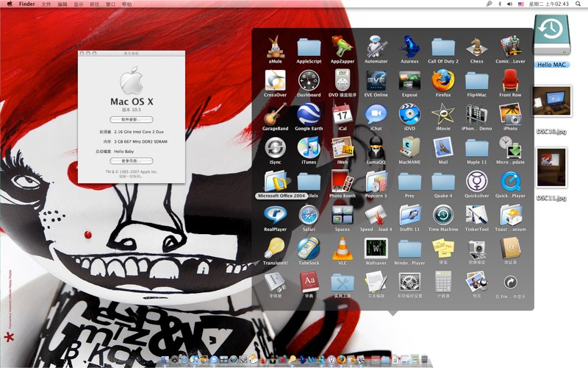Launch Google Earth
This screenshot has height=368, width=588.
pyautogui.click(x=309, y=114)
